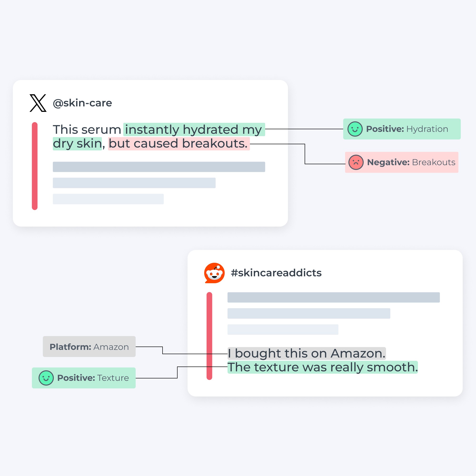This screenshot has width=476, height=476.
Task: Select the Positive: Hydration tag
Action: [402, 129]
